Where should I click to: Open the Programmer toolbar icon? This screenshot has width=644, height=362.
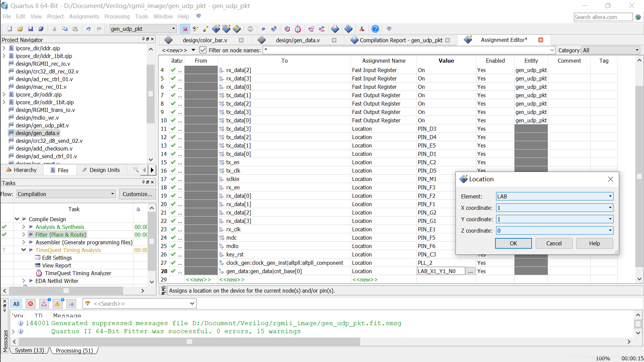point(348,29)
